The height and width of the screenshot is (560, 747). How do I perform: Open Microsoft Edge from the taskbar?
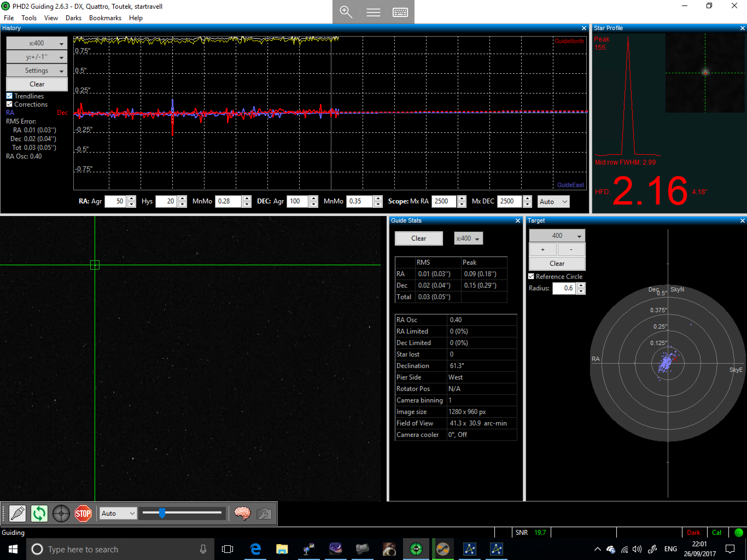pyautogui.click(x=255, y=549)
